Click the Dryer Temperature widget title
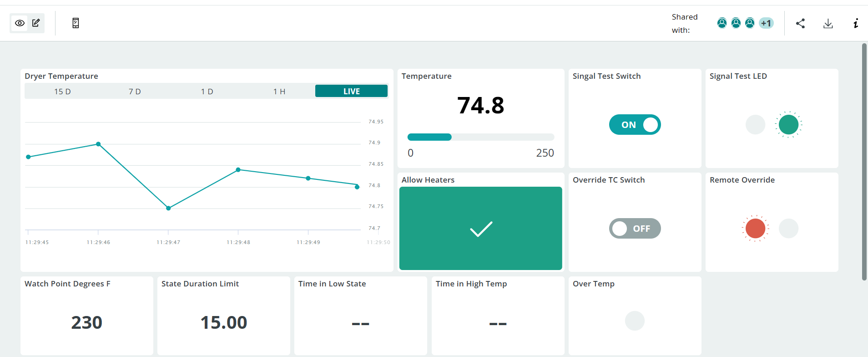This screenshot has height=357, width=868. [61, 76]
